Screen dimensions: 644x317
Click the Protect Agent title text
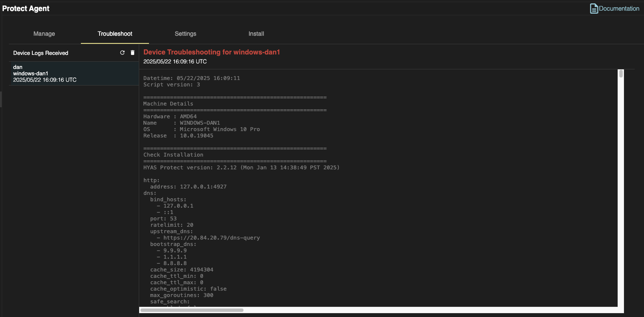[x=26, y=8]
